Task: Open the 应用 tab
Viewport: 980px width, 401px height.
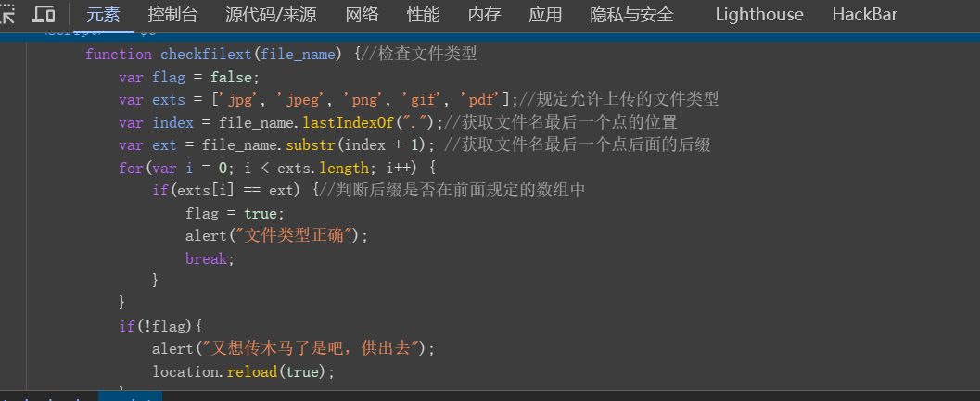Action: (545, 15)
